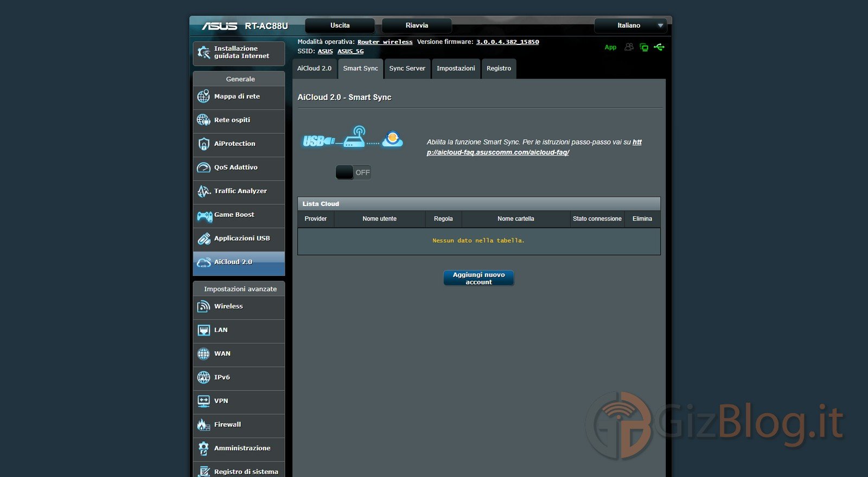Screen dimensions: 868x477
Task: Open the Applicazioni USB icon
Action: click(203, 238)
